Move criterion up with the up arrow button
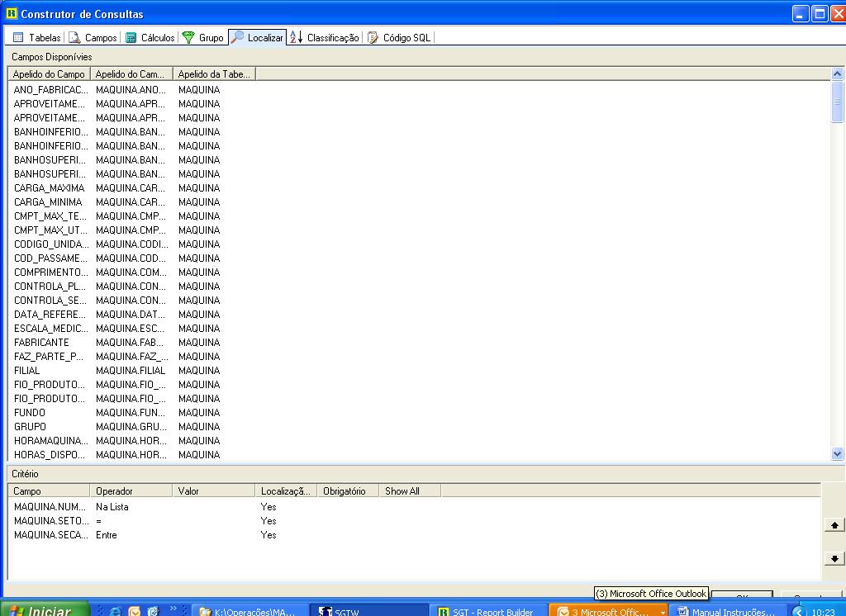This screenshot has height=616, width=846. (x=834, y=525)
